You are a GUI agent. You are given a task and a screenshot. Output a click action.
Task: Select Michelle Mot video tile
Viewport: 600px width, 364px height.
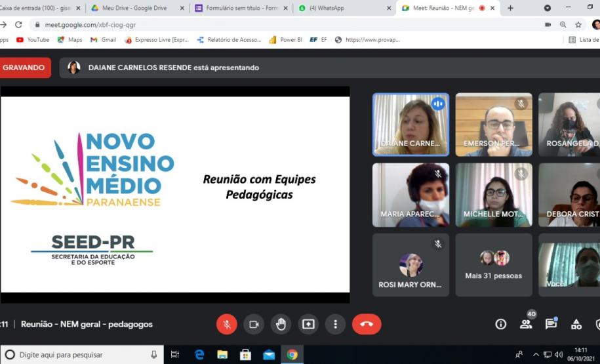(x=494, y=195)
